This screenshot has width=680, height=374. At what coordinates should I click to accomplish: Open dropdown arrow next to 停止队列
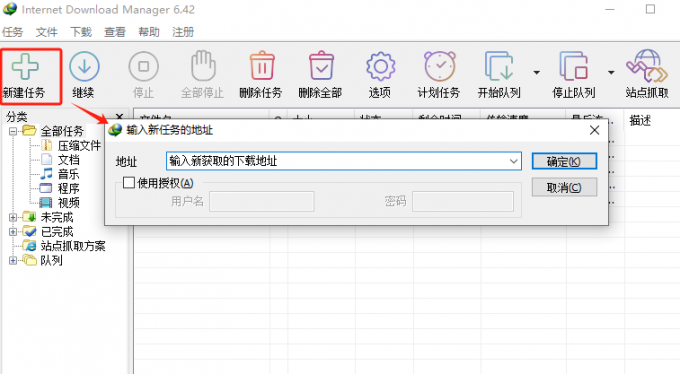611,72
